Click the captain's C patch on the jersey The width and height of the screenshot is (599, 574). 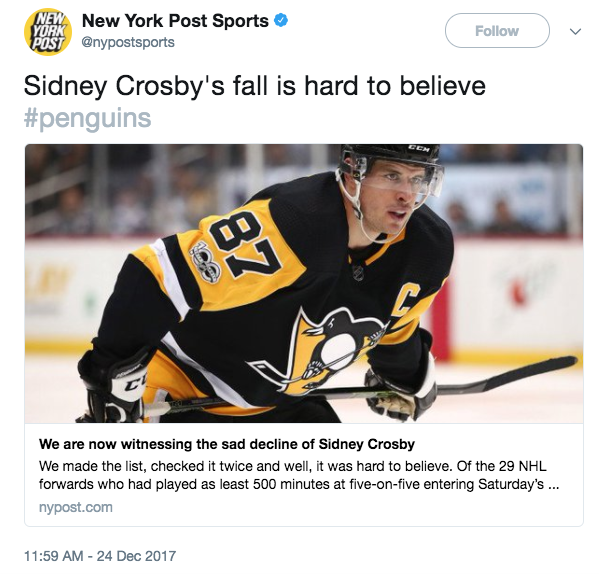[x=408, y=300]
